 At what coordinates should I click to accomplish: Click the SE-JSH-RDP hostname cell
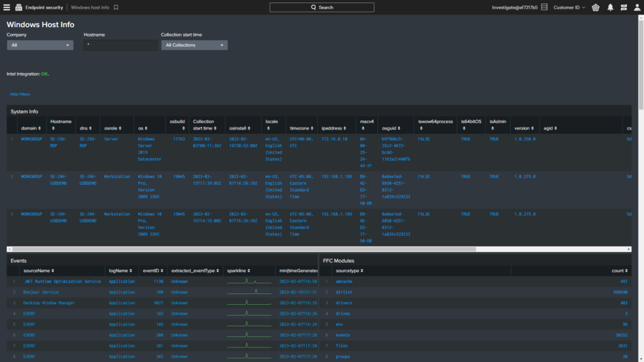(x=58, y=143)
